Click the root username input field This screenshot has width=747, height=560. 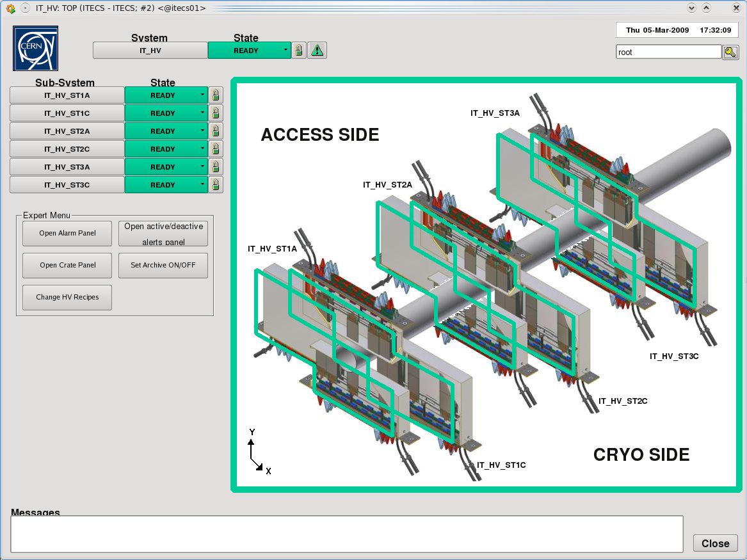[668, 52]
